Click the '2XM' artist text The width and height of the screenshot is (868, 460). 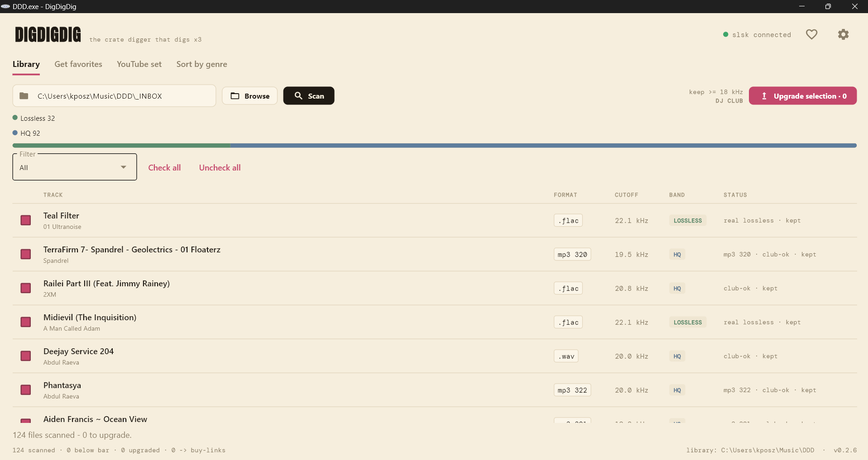(50, 295)
